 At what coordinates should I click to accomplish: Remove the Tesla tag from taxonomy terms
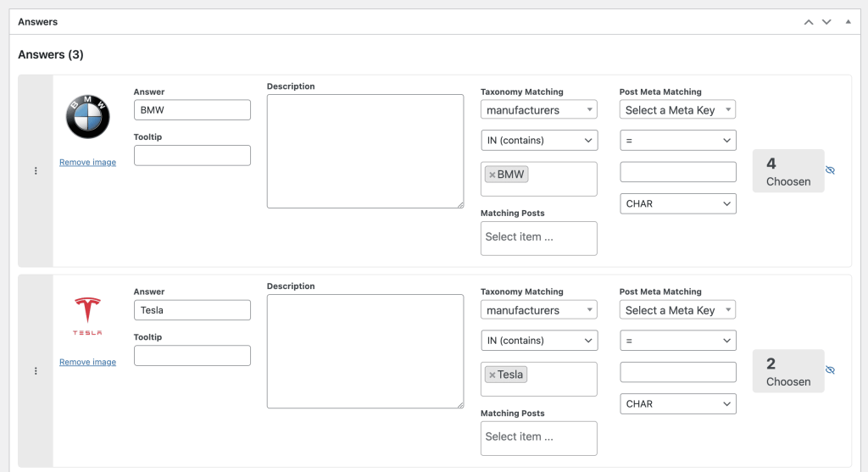(492, 375)
